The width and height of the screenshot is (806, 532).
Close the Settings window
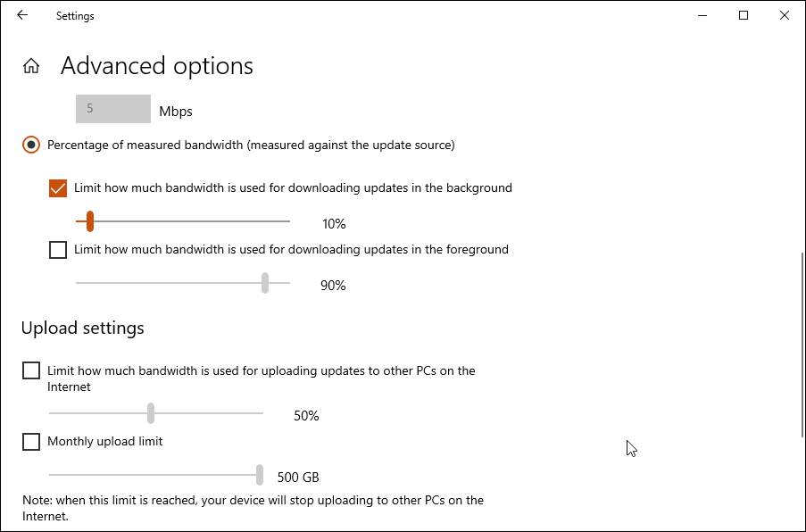[x=785, y=15]
